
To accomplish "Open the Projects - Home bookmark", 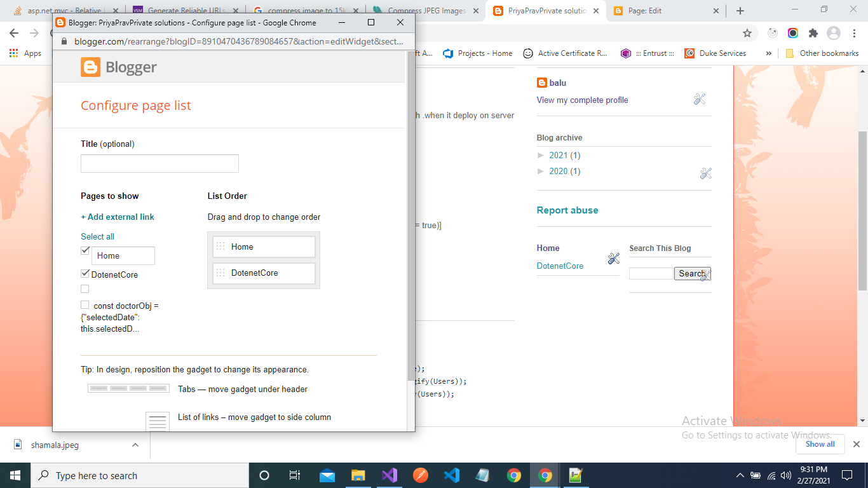I will [477, 53].
